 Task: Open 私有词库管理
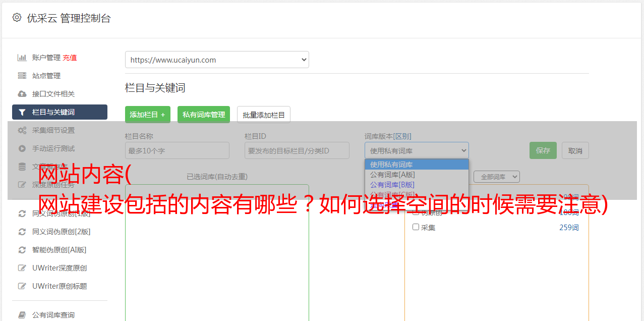coord(204,115)
